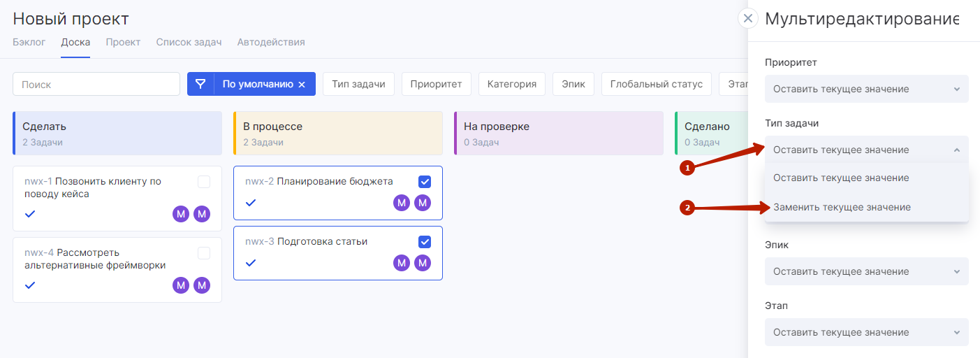Click the Глобальный статус filter button
The height and width of the screenshot is (358, 980).
[x=656, y=84]
